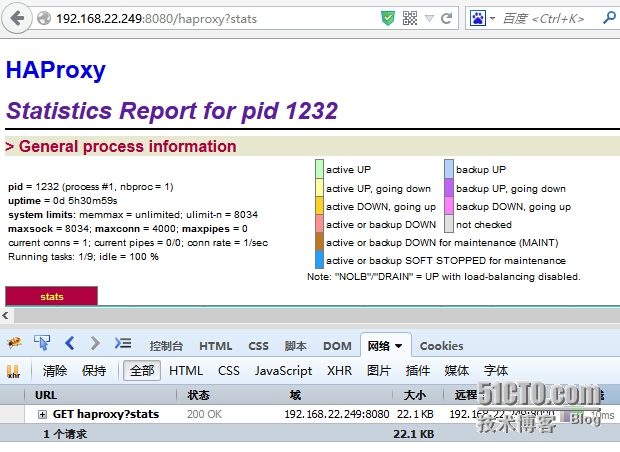Filter network requests by CSS

(x=229, y=371)
